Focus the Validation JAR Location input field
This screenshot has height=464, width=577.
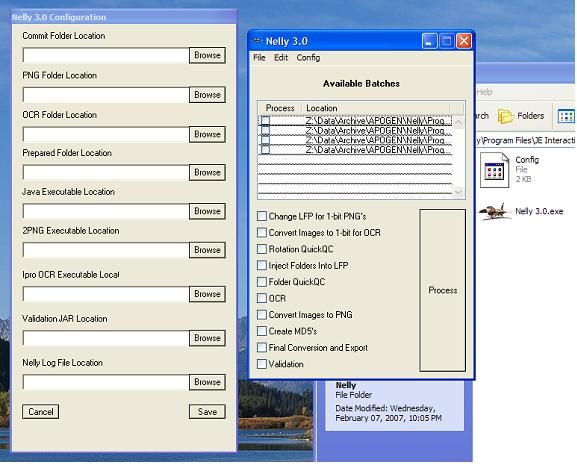106,338
